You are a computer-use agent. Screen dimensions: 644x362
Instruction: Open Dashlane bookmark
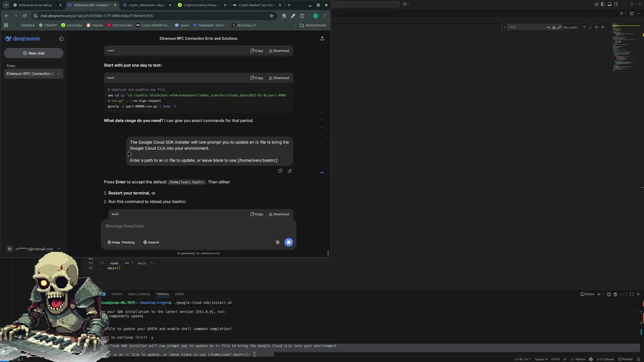click(25, 25)
